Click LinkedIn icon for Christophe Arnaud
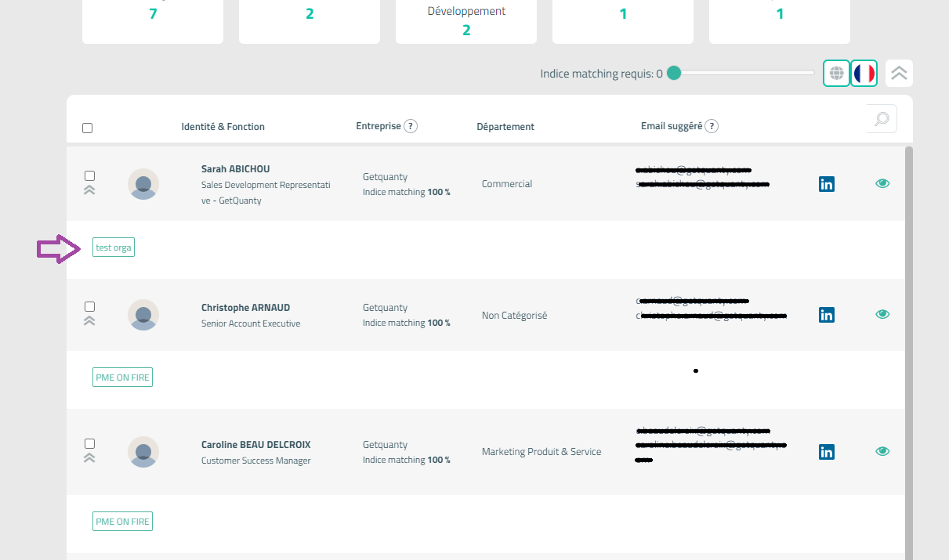The height and width of the screenshot is (560, 949). pyautogui.click(x=826, y=315)
